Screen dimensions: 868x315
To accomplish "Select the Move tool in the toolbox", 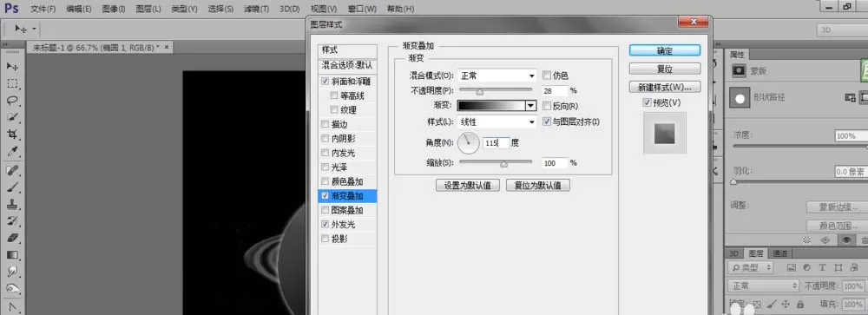I will coord(12,67).
